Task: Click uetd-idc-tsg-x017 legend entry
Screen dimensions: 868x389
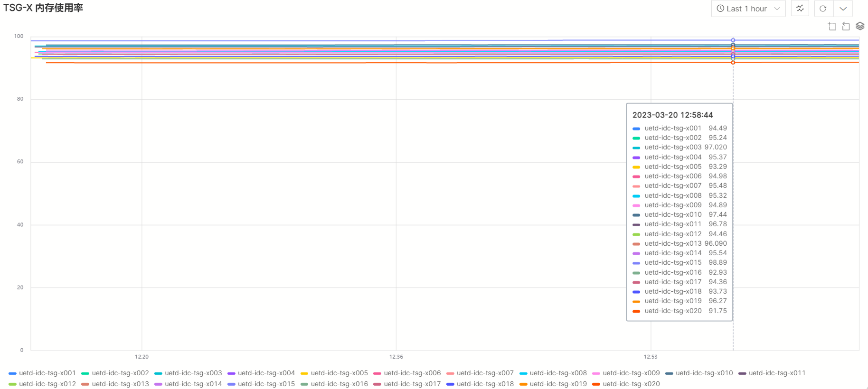Action: tap(412, 384)
